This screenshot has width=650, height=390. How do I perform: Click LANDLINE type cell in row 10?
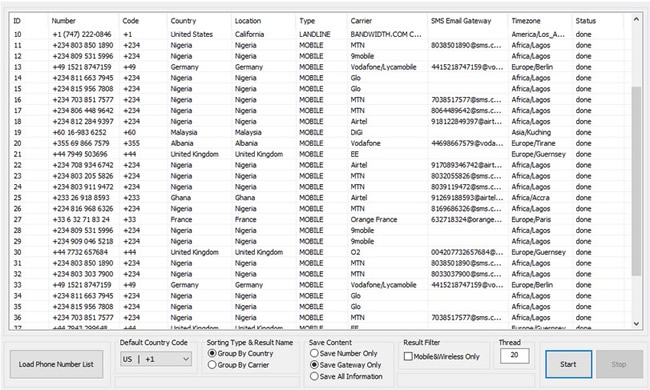[x=315, y=34]
